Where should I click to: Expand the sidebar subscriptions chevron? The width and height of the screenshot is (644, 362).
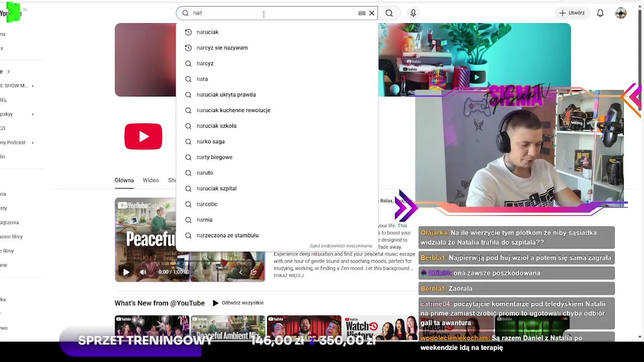click(x=8, y=71)
